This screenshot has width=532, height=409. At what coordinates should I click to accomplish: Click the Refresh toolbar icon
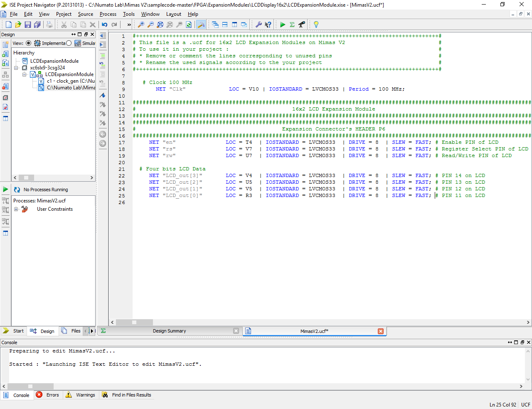click(x=189, y=25)
